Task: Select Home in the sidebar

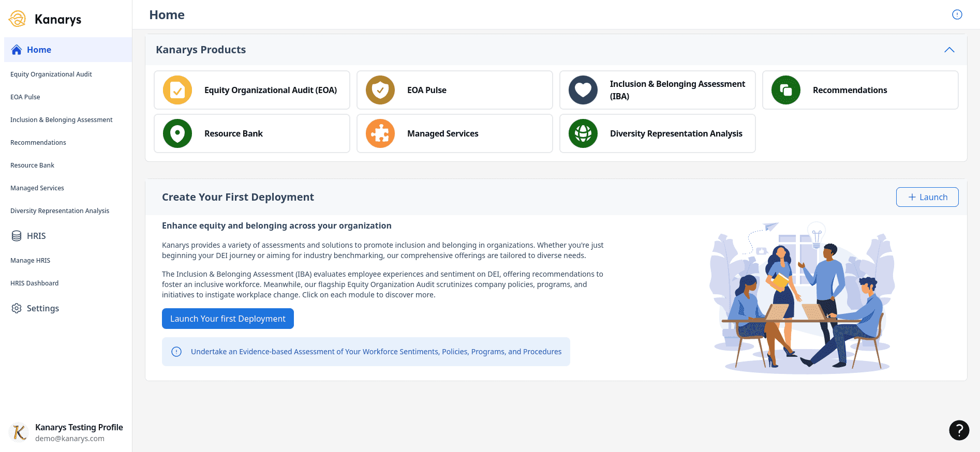Action: tap(39, 50)
